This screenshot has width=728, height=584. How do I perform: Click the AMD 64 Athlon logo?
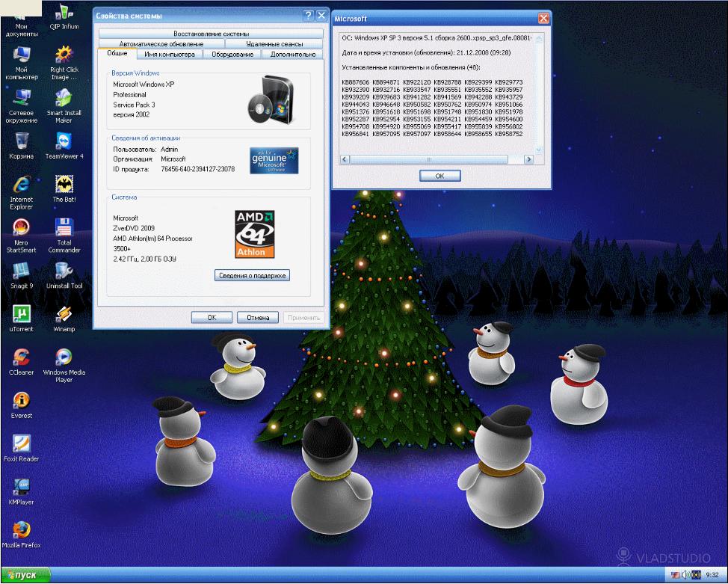(254, 234)
